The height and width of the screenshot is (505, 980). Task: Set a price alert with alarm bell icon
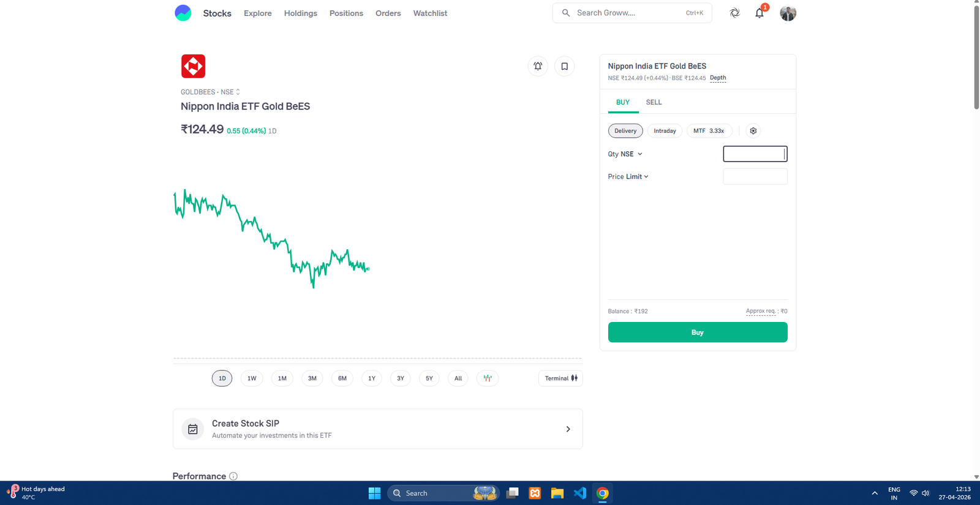pos(538,66)
